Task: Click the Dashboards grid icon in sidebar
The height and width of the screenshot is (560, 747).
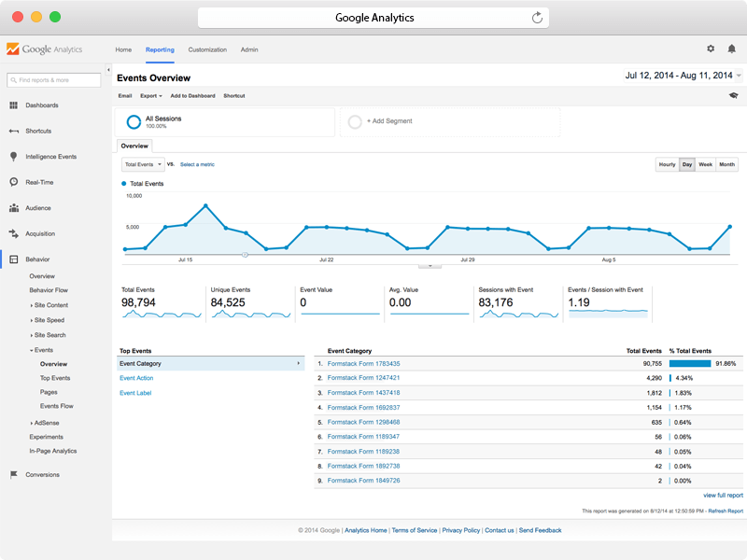Action: pyautogui.click(x=14, y=105)
